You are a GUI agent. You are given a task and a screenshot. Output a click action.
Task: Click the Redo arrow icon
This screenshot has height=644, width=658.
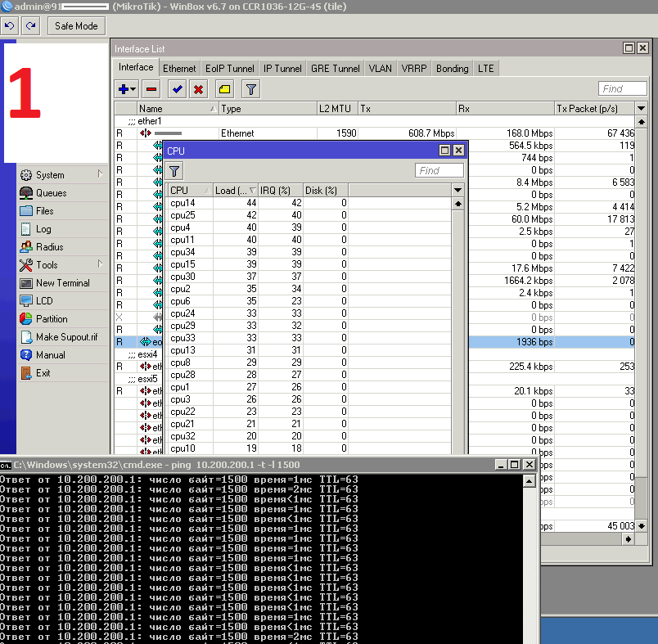coord(30,25)
